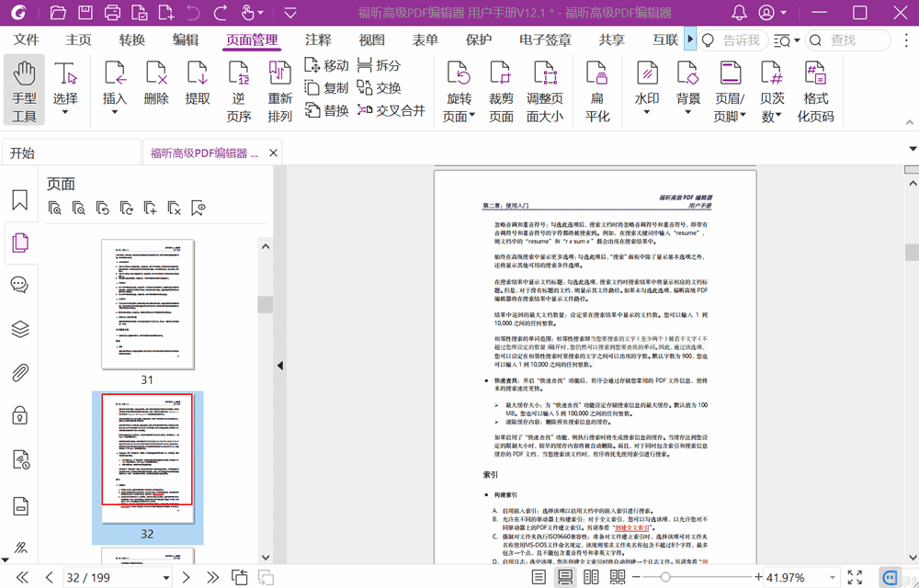
Task: Switch to the 转换 tab
Action: 131,40
